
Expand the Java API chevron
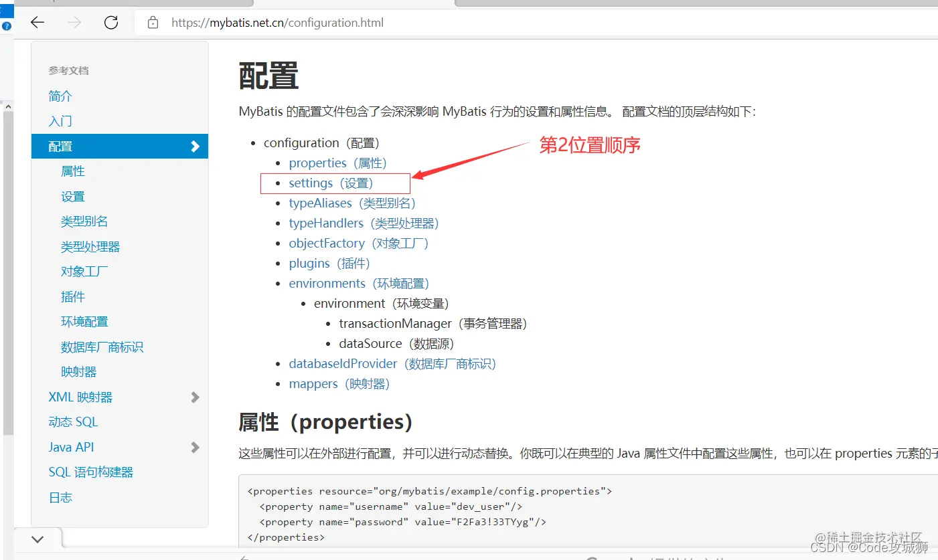coord(195,447)
